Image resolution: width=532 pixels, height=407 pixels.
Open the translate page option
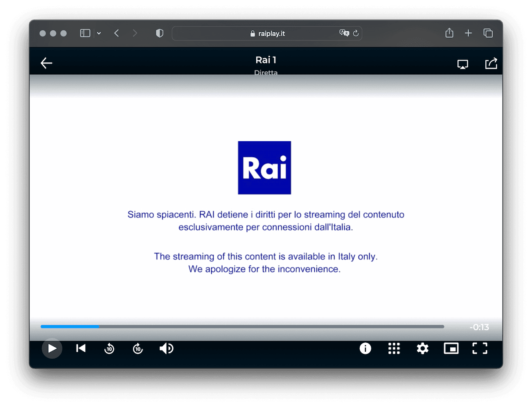pos(344,33)
